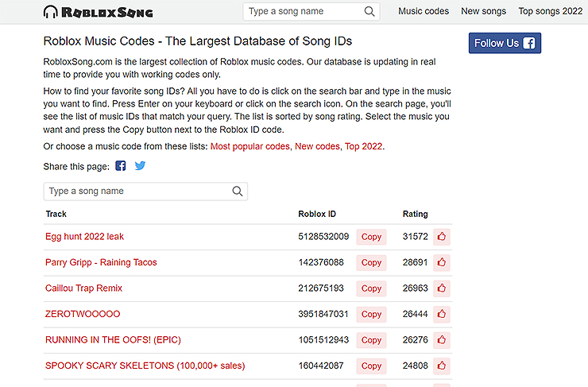Viewport: 588px width, 387px height.
Task: Click the header search magnifier icon
Action: click(369, 12)
